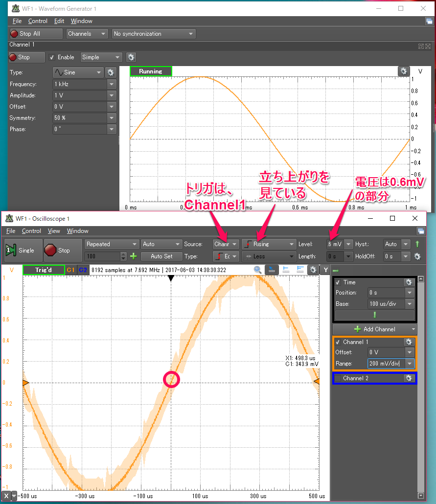This screenshot has width=436, height=504.
Task: Click the green plus icon next to 100
Action: click(x=133, y=256)
